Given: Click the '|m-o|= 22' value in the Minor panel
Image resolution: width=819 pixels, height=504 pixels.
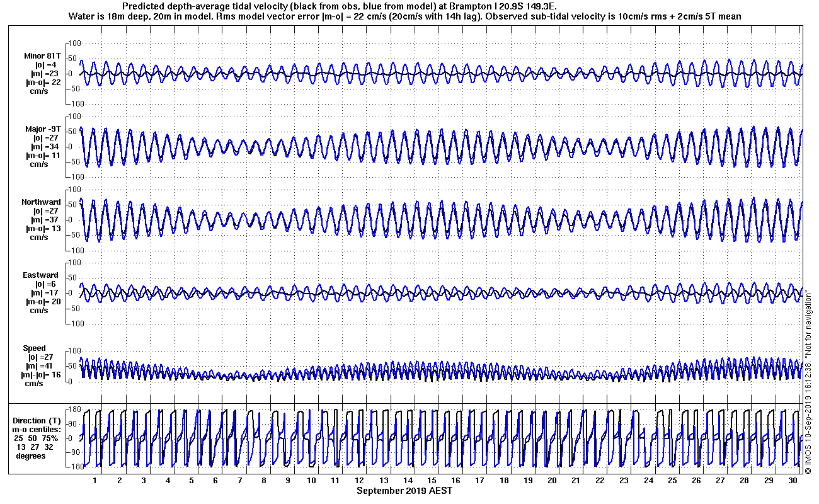Looking at the screenshot, I should click(x=43, y=83).
